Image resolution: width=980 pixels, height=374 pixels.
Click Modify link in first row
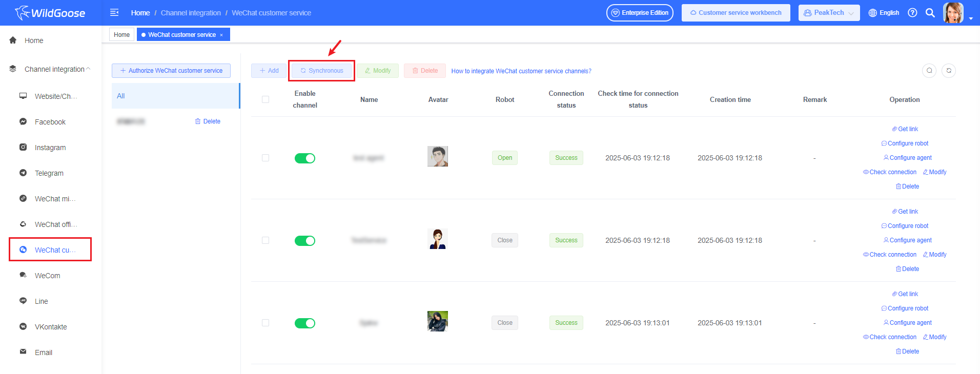(934, 172)
